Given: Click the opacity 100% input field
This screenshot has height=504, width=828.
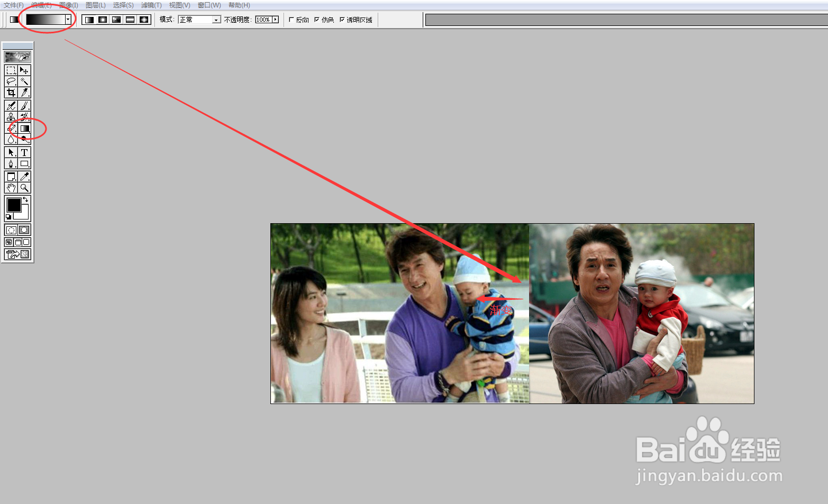Looking at the screenshot, I should click(x=263, y=20).
